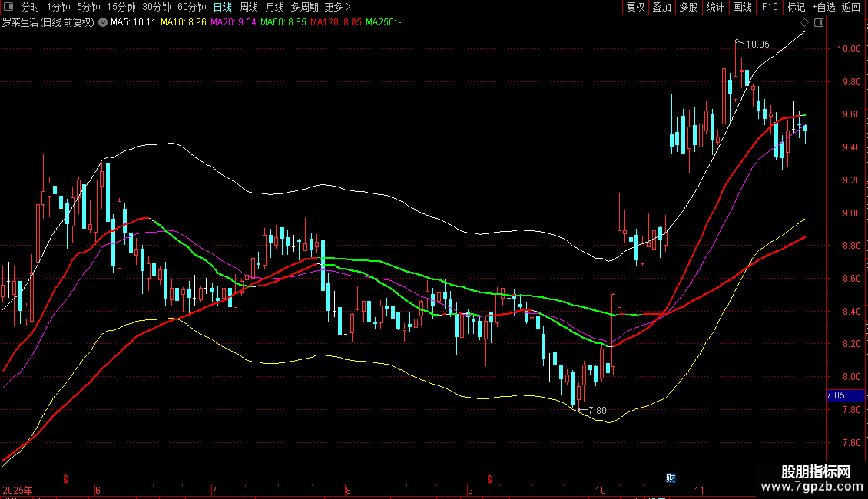Click the 返回 back button
The height and width of the screenshot is (499, 868).
851,7
